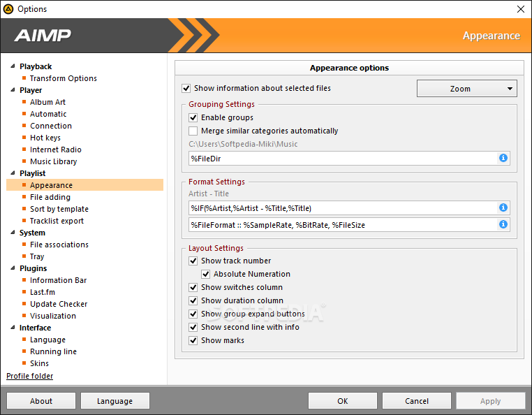Open Tracklist export settings
This screenshot has height=415, width=532.
coord(57,221)
